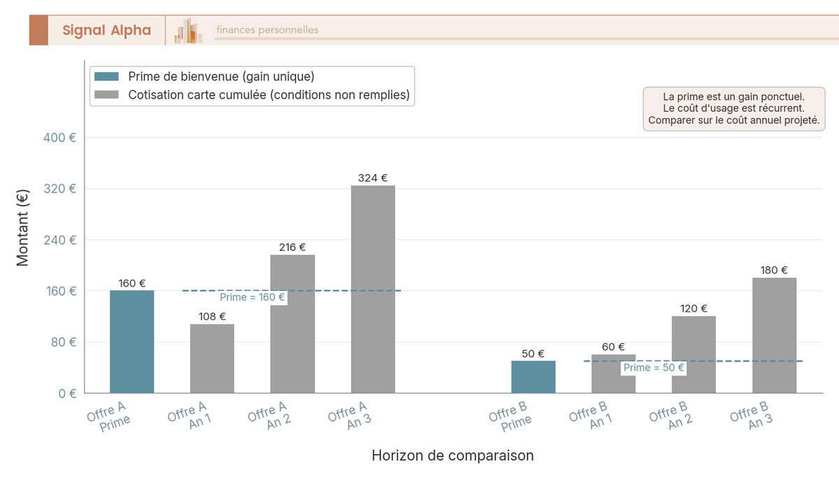Viewport: 839px width, 504px height.
Task: Click the 108 € value label
Action: [213, 317]
